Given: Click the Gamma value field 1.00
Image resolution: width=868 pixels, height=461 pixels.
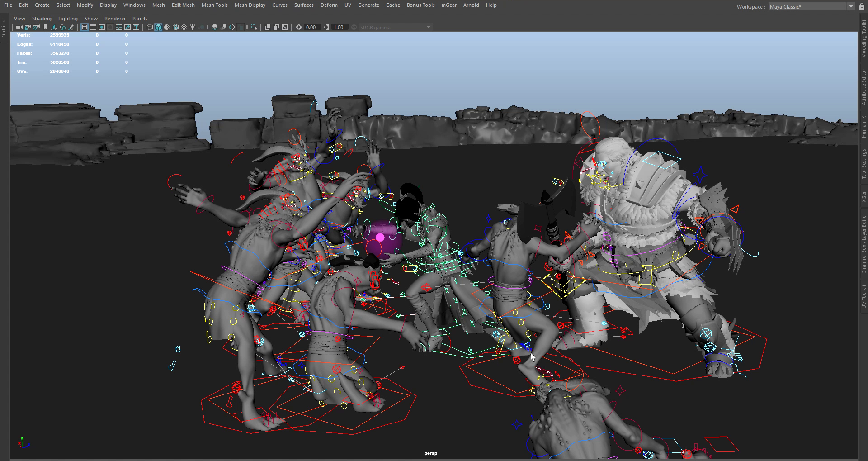Looking at the screenshot, I should pyautogui.click(x=339, y=27).
